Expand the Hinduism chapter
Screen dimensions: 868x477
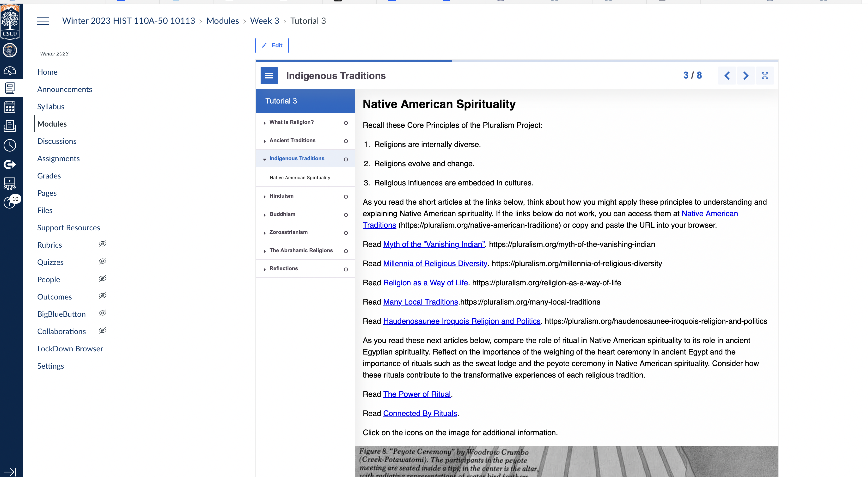281,196
